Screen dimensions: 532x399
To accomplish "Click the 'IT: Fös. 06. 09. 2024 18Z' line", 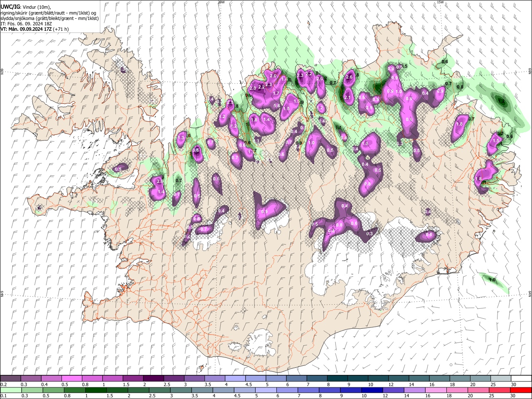I will tap(26, 24).
